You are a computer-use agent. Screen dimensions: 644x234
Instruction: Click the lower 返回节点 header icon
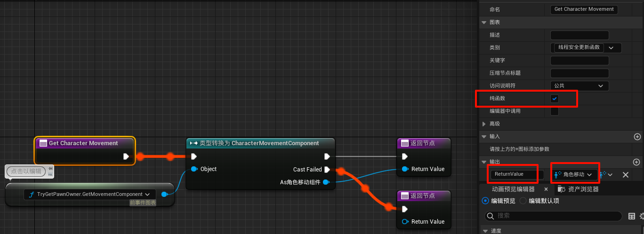click(405, 195)
